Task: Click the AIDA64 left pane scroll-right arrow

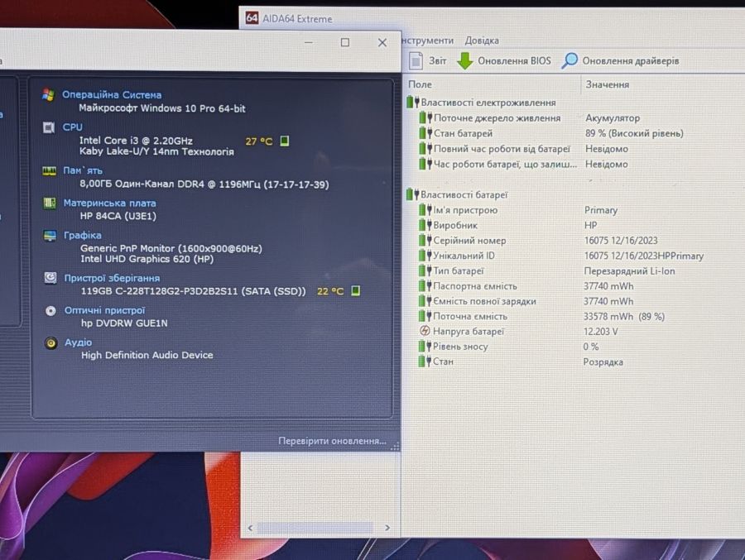Action: (x=387, y=528)
